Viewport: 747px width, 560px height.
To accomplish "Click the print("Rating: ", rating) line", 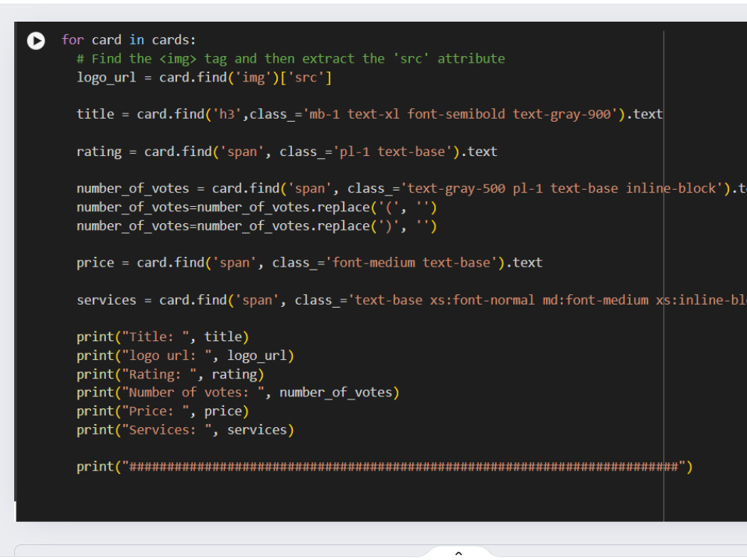I will coord(170,374).
